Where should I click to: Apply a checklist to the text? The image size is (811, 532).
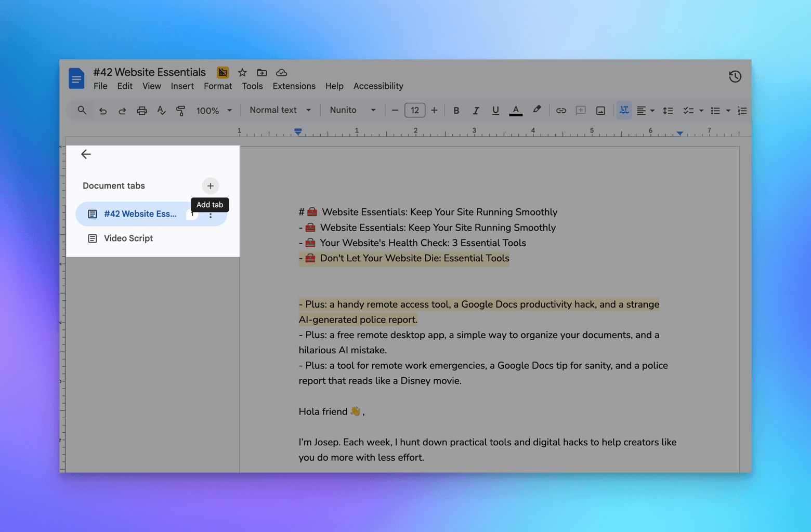coord(689,110)
